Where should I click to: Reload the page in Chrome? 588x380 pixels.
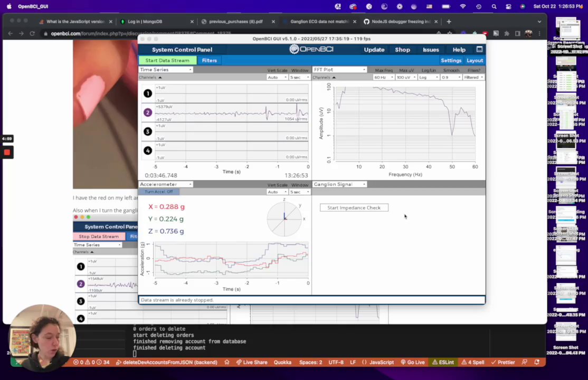click(32, 33)
